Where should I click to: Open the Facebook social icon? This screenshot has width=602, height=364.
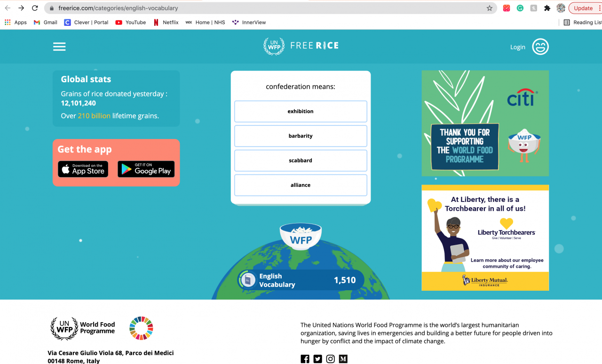pyautogui.click(x=305, y=359)
